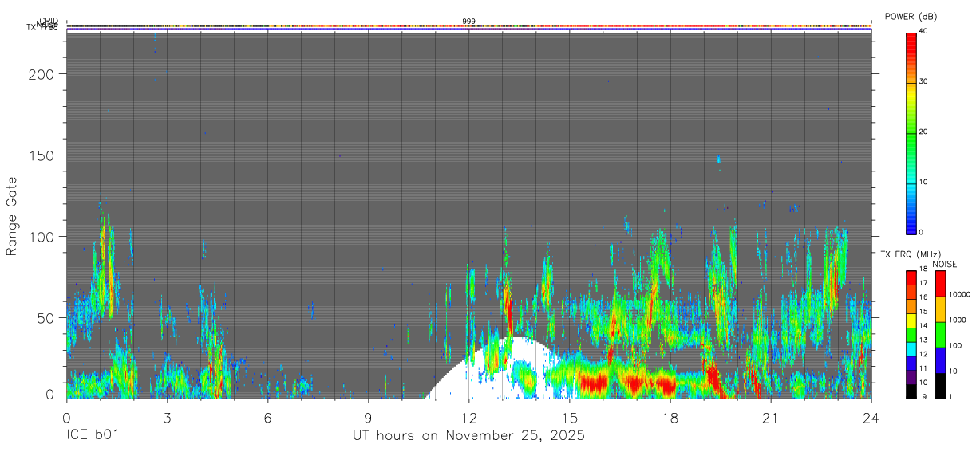The width and height of the screenshot is (980, 452).
Task: Click the 13 label on TX FRQ scale
Action: click(x=923, y=340)
